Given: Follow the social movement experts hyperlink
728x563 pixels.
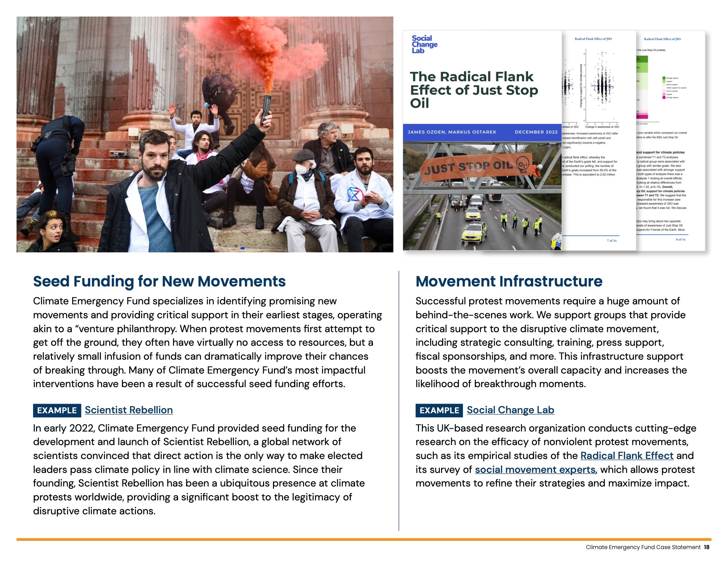Looking at the screenshot, I should [x=535, y=470].
